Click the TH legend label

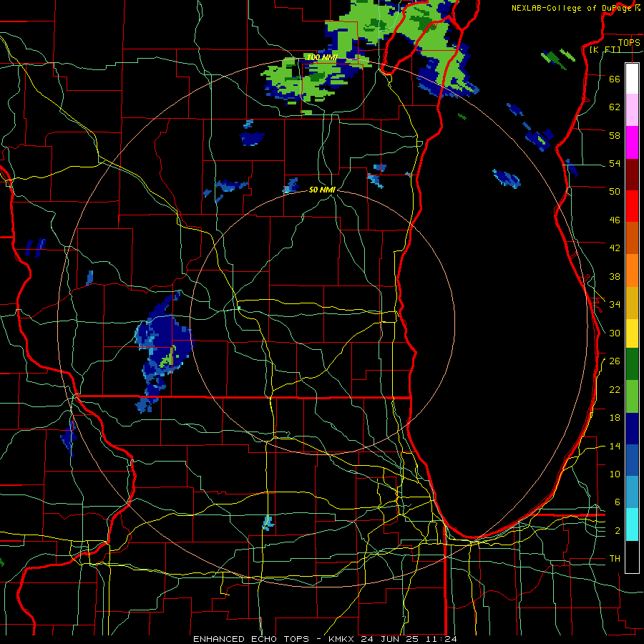(615, 559)
